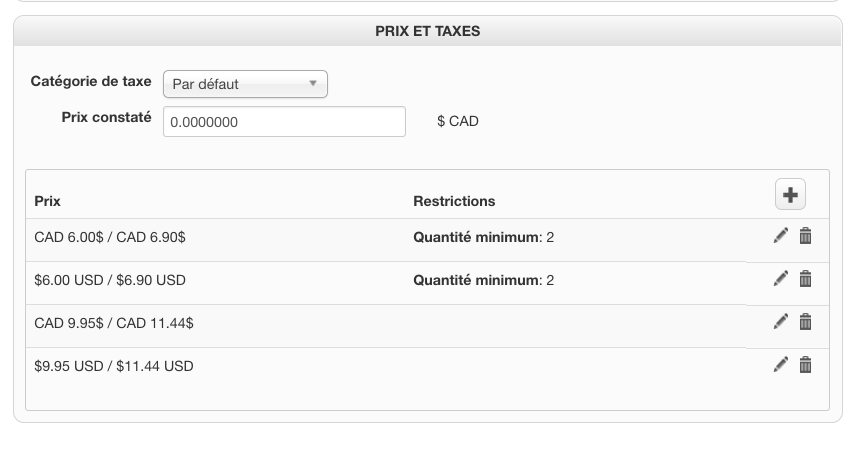Edit the CAD 6.00$ price row
The height and width of the screenshot is (455, 849).
(781, 236)
